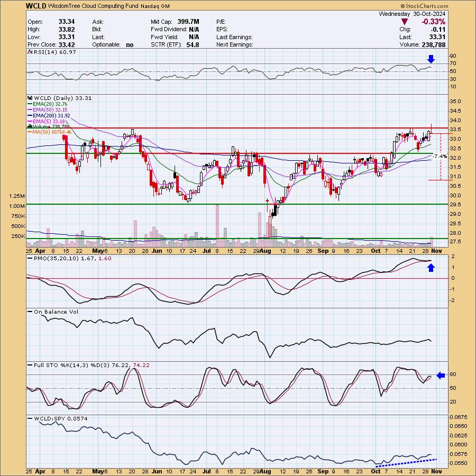Click the Mkt Cap value 399.7M
The height and width of the screenshot is (476, 476).
pos(188,22)
